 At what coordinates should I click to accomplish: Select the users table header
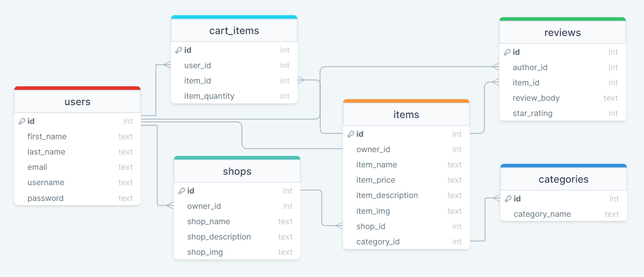point(78,102)
